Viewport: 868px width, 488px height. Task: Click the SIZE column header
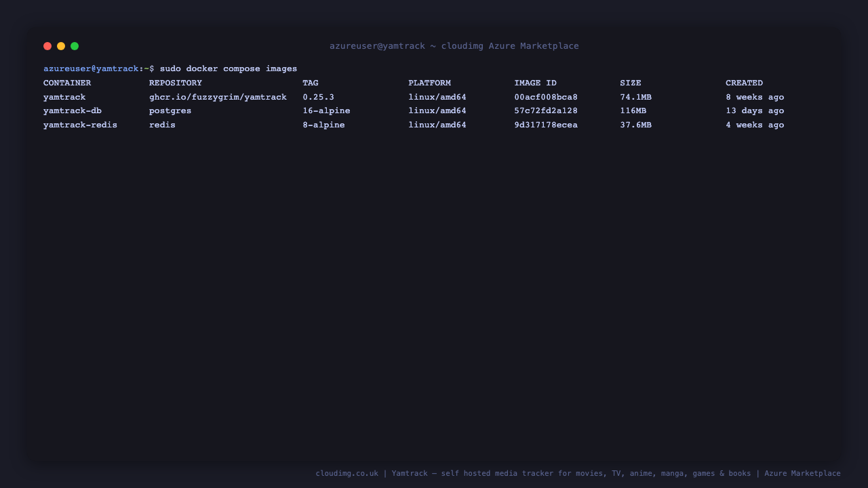pyautogui.click(x=631, y=83)
